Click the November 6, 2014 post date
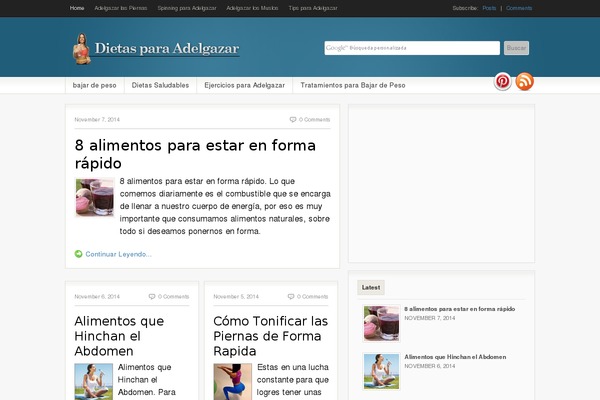Viewport: 600px width, 400px height. 97,296
